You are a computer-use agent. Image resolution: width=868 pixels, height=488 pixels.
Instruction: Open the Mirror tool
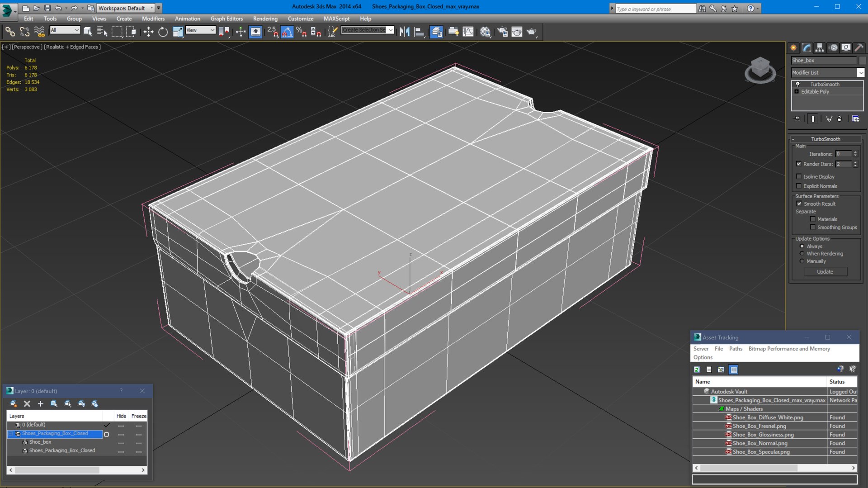(x=405, y=32)
